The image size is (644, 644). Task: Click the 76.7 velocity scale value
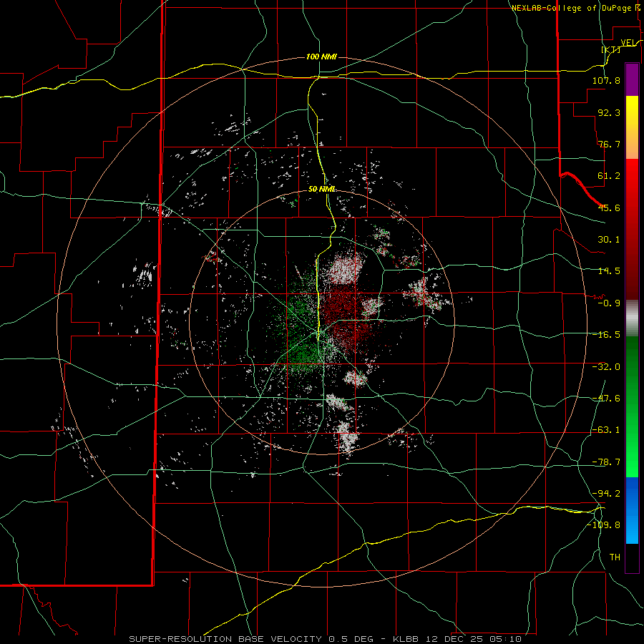(609, 144)
